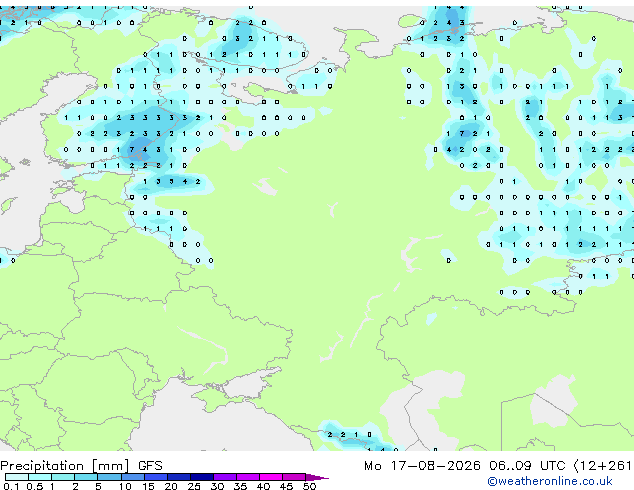
Task: Click the 5–10 mm legend color swatch
Action: (109, 477)
